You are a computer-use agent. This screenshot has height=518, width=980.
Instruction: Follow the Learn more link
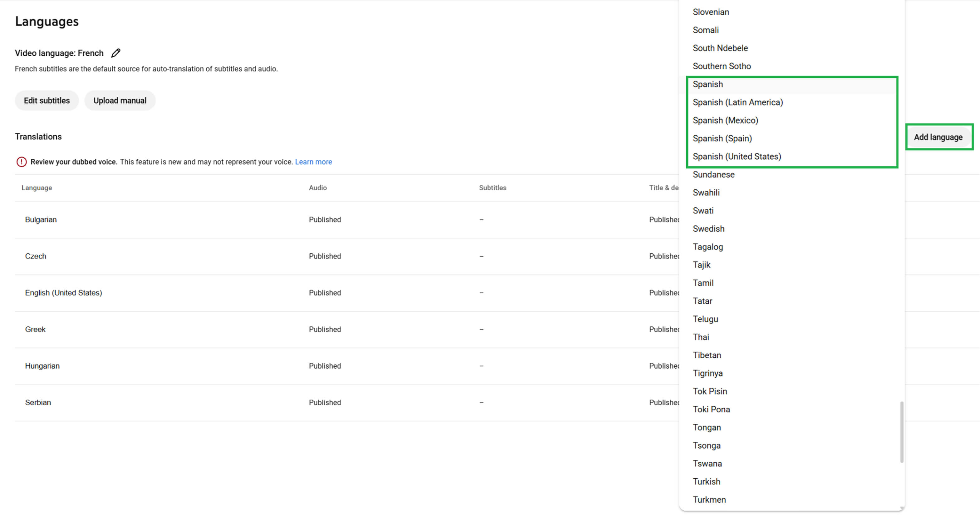point(313,162)
